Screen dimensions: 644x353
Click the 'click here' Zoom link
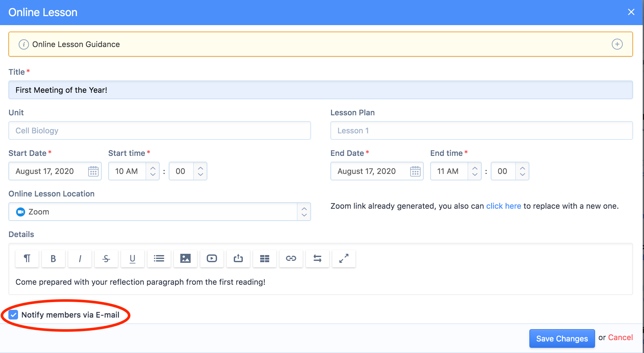(x=503, y=206)
